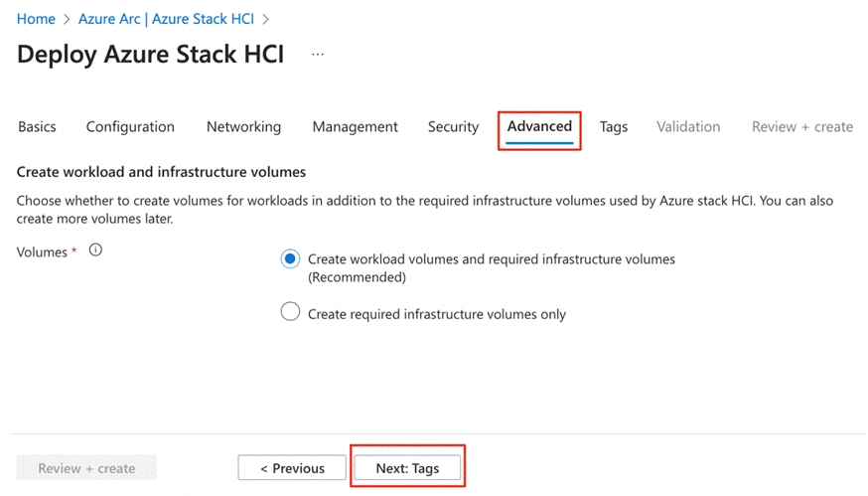The height and width of the screenshot is (496, 868).
Task: Click the Deploy Azure Stack HCI title
Action: 151,55
